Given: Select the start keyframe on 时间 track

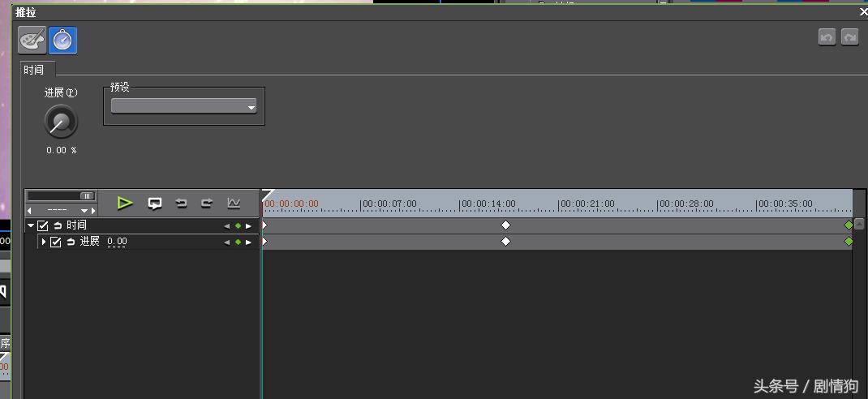Looking at the screenshot, I should [264, 225].
